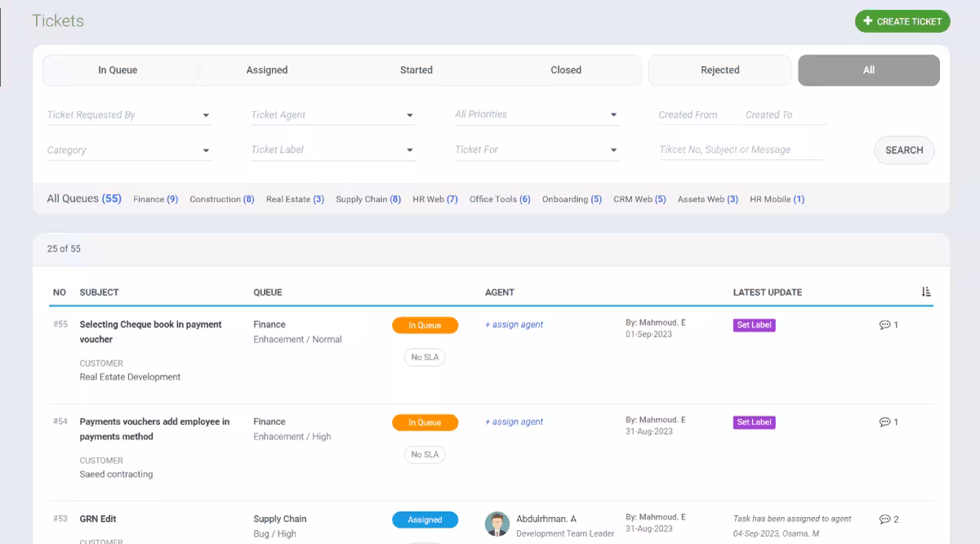Click the sort order icon in table header

[x=925, y=292]
